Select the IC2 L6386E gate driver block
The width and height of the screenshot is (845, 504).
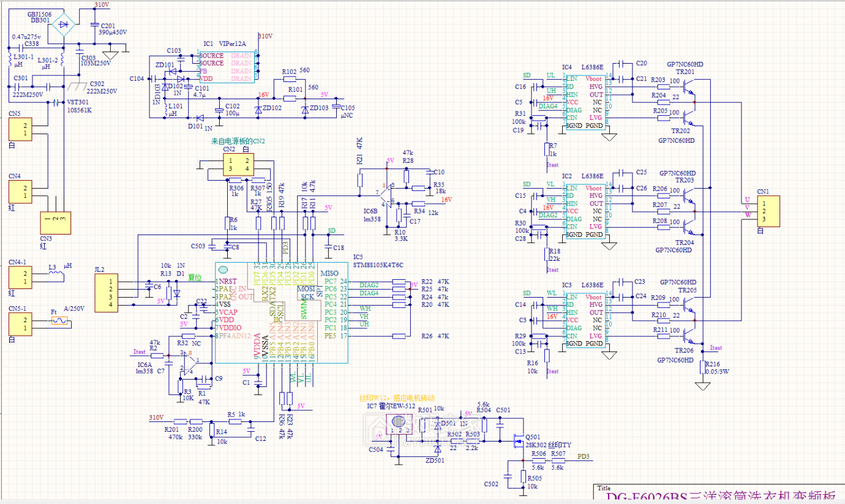coord(586,211)
